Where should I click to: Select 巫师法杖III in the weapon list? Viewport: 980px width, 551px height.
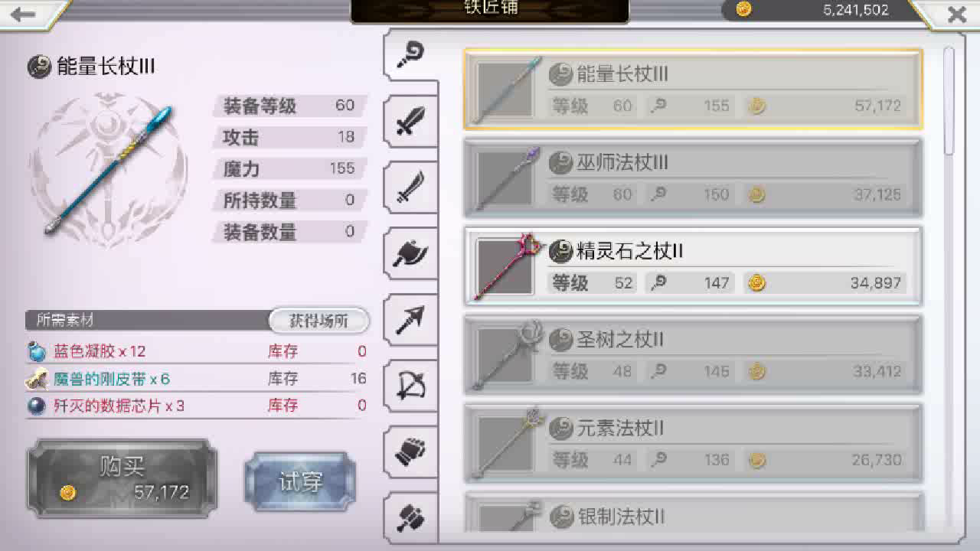point(693,178)
